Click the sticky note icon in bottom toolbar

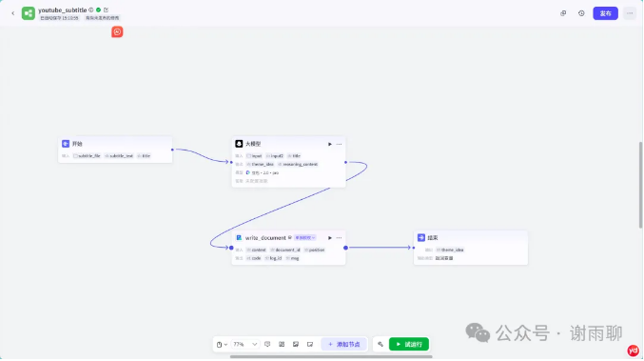[310, 344]
